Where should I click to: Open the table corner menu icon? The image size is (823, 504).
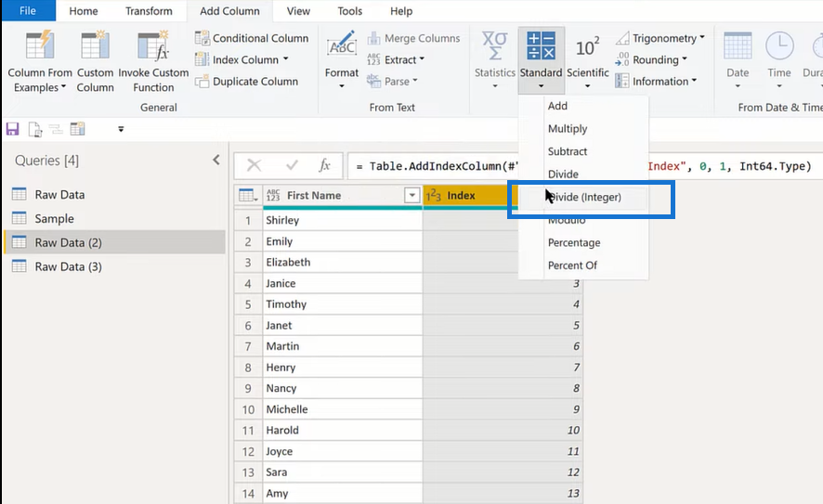248,196
